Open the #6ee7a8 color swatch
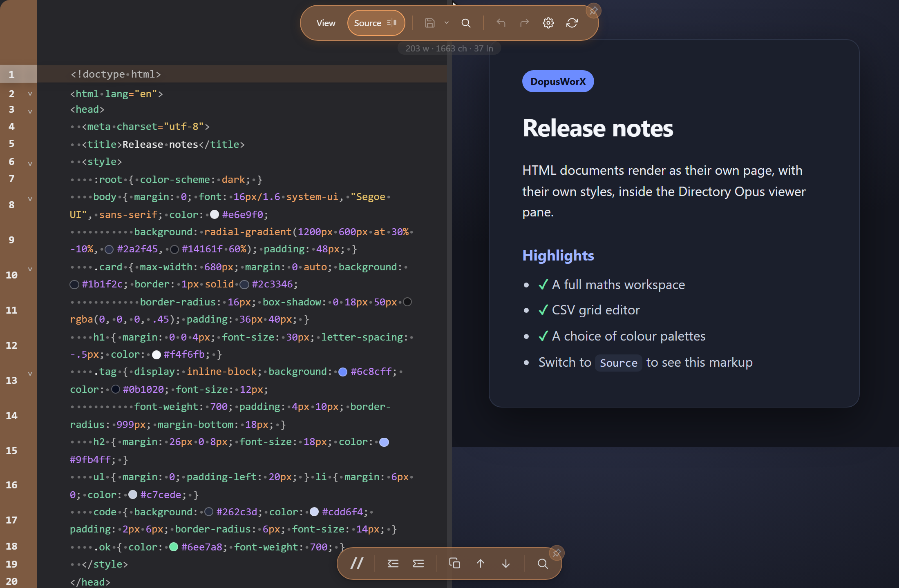The width and height of the screenshot is (899, 588). point(174,547)
